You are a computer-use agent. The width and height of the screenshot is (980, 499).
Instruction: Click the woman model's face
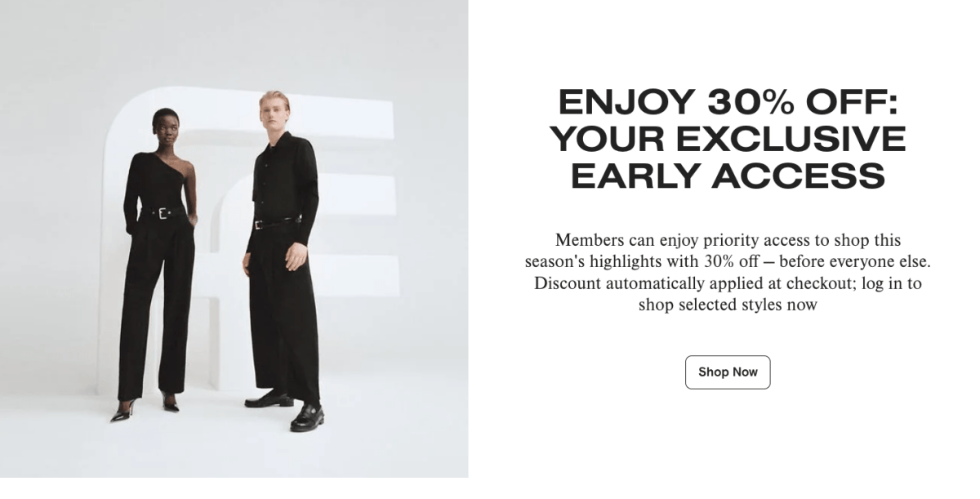pyautogui.click(x=167, y=130)
